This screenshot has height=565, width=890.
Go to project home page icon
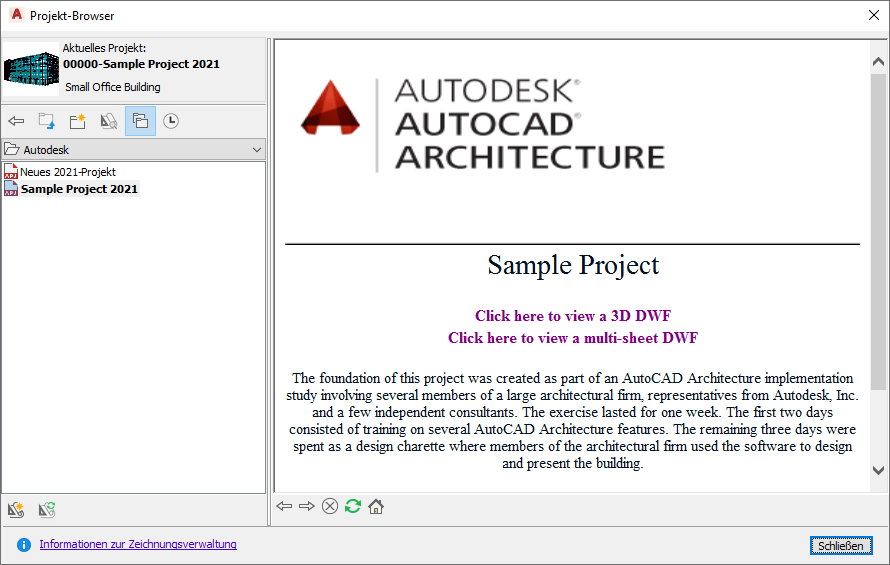[376, 506]
